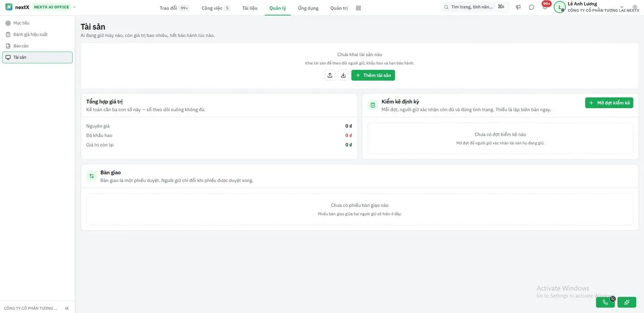
Task: Focus the Tìm trang, tính năng search field
Action: [x=475, y=7]
